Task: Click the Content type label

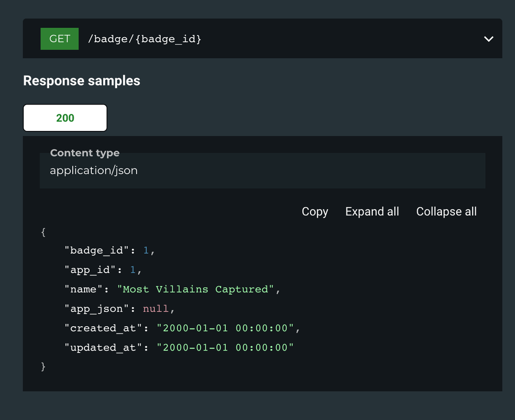Action: 85,153
